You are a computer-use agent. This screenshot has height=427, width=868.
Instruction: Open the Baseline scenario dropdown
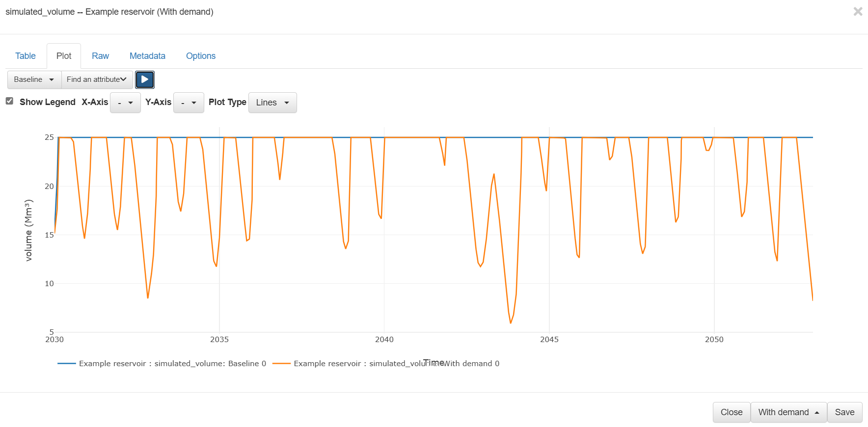tap(34, 80)
